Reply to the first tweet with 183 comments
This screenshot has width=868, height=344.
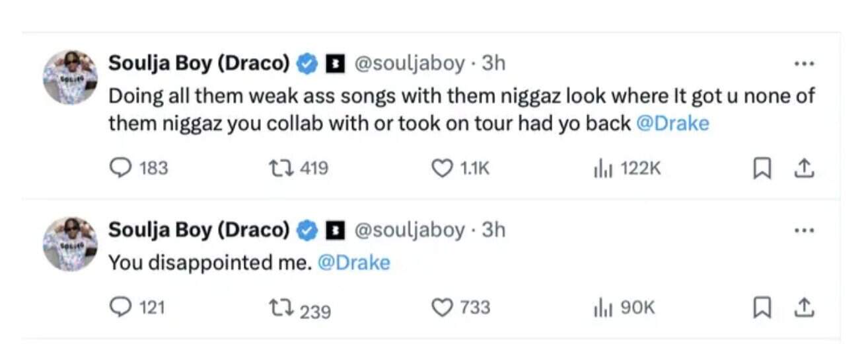(119, 169)
